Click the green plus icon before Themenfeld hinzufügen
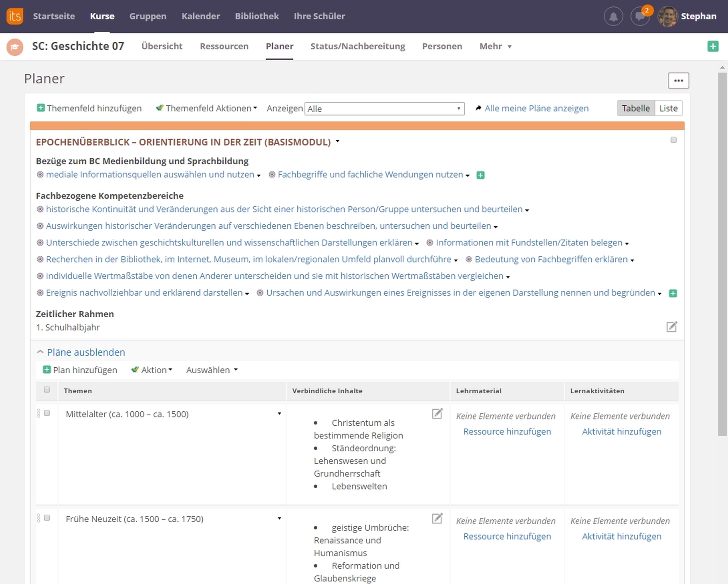Image resolution: width=728 pixels, height=584 pixels. (x=41, y=108)
